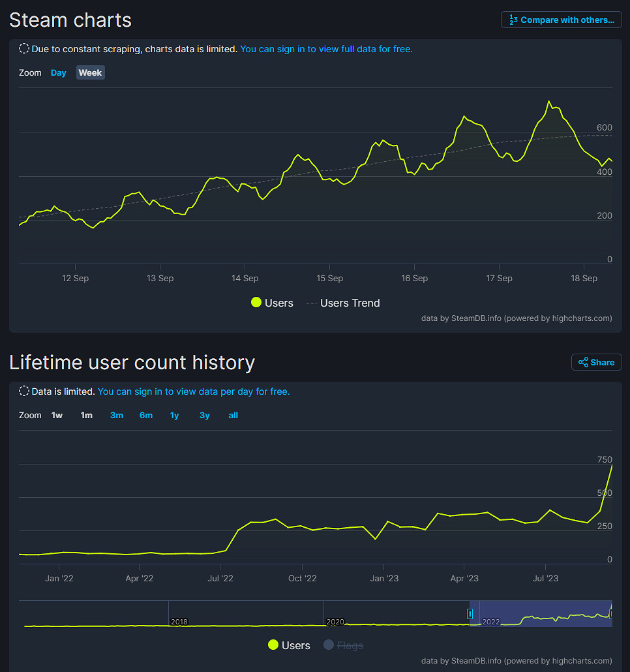630x672 pixels.
Task: Click the Compare with others button
Action: [x=561, y=20]
